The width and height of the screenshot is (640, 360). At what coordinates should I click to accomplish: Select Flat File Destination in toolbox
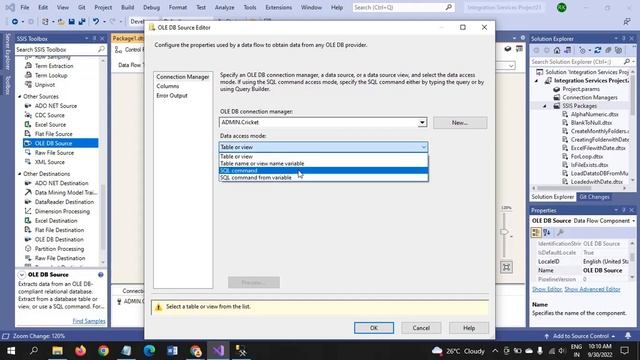[59, 230]
